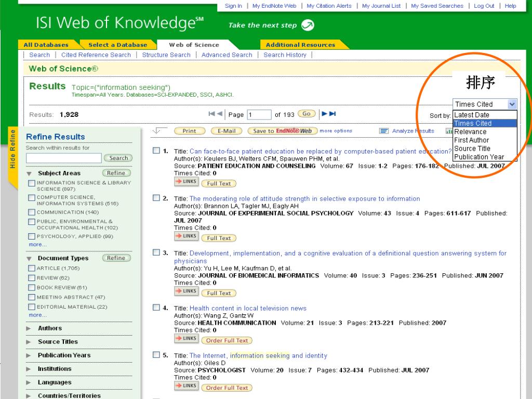Open Structure Search
The width and height of the screenshot is (532, 399).
pyautogui.click(x=166, y=55)
